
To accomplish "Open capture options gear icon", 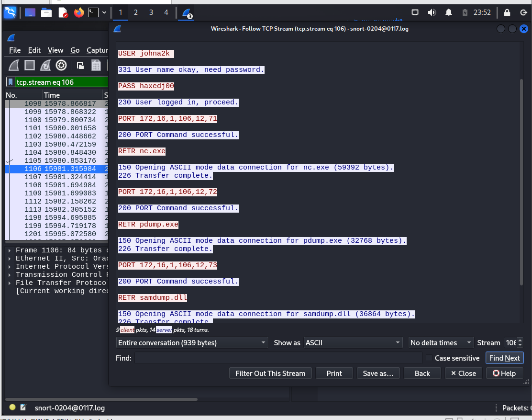I will pyautogui.click(x=61, y=65).
